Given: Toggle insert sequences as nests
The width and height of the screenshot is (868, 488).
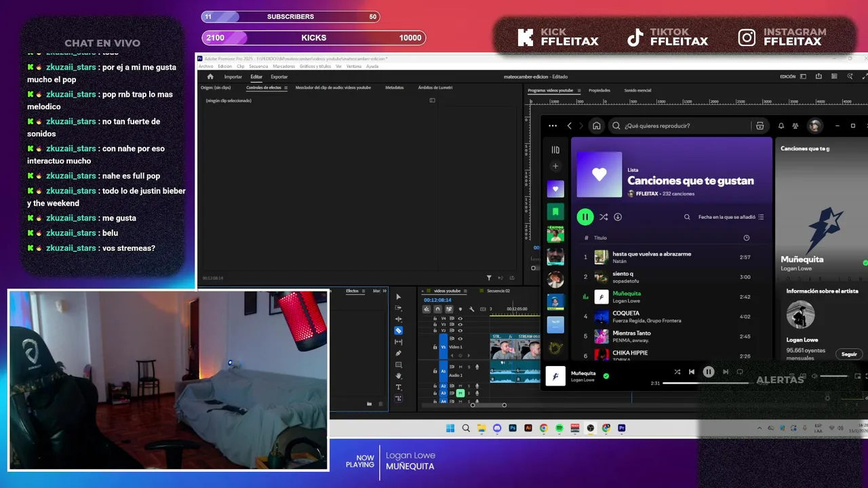Looking at the screenshot, I should (427, 309).
